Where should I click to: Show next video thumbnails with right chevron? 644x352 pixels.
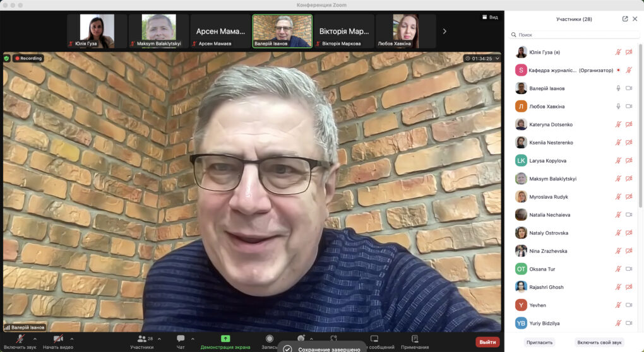tap(444, 31)
